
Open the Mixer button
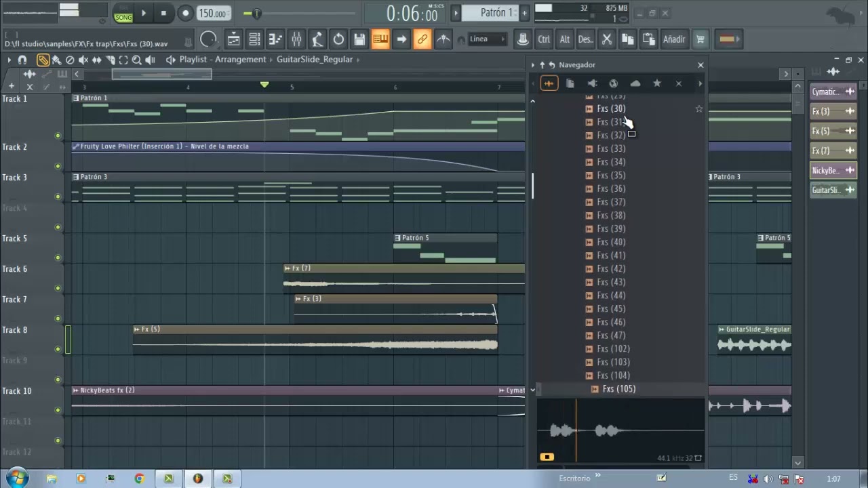[x=296, y=39]
